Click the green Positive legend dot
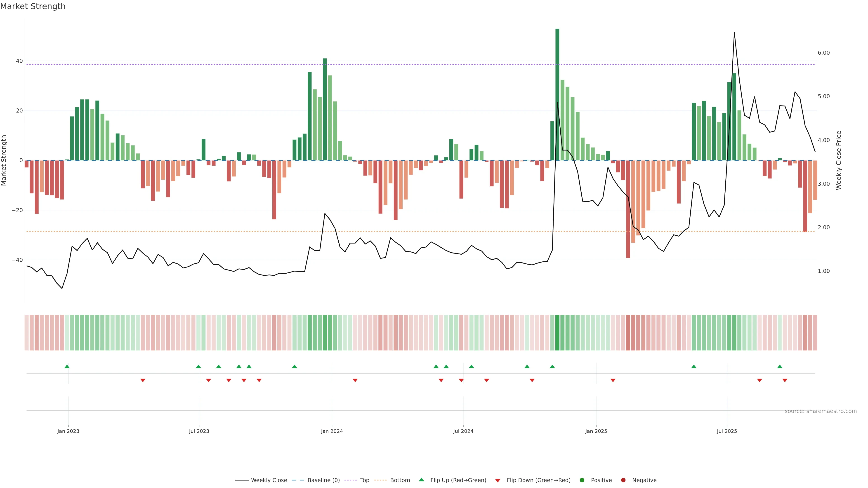Screen dimensions: 868x488 coord(582,480)
